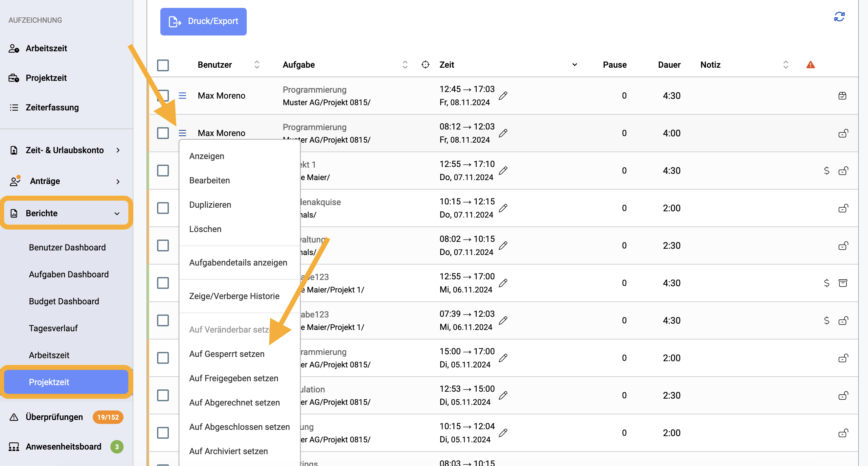868x466 pixels.
Task: Toggle the select-all checkbox in table header
Action: [163, 65]
